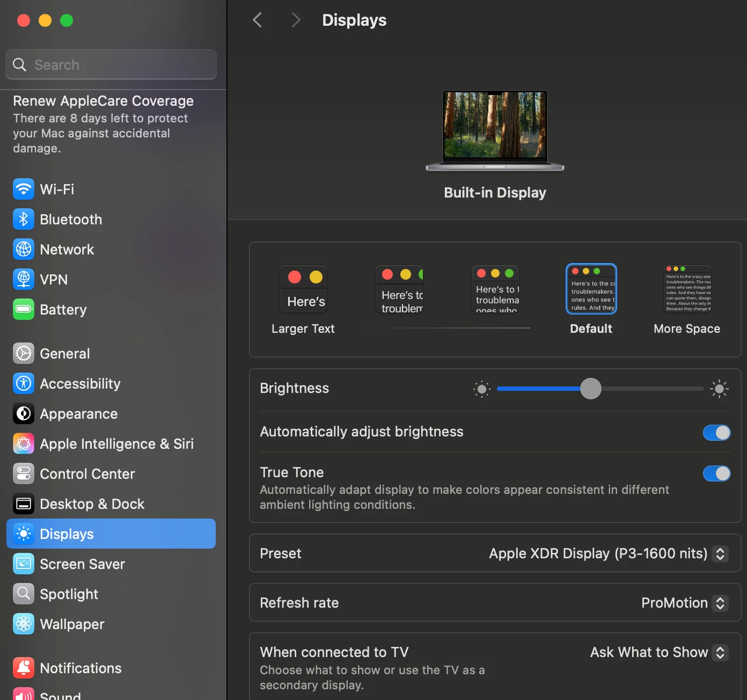Click the Sound speaker icon

tap(24, 694)
